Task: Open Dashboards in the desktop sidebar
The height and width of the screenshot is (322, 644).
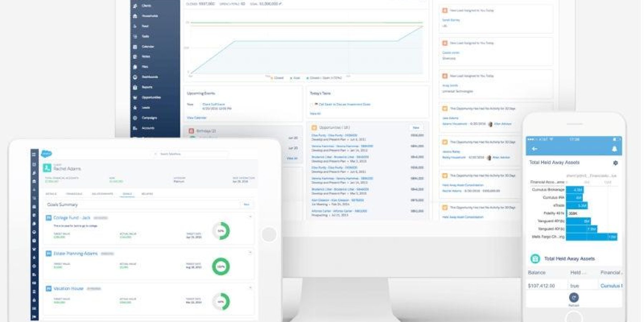Action: [x=150, y=77]
